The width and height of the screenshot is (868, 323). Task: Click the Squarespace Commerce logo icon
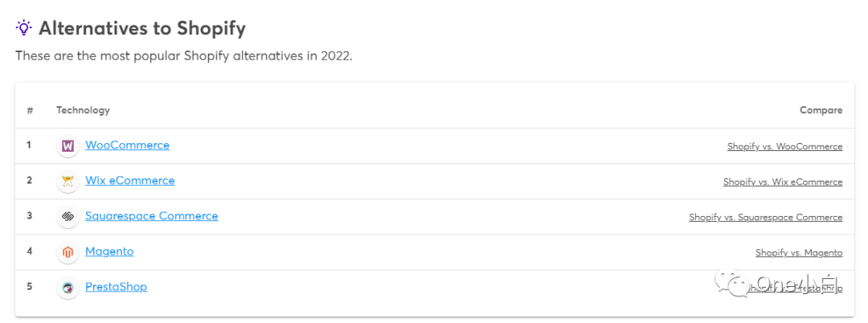68,218
